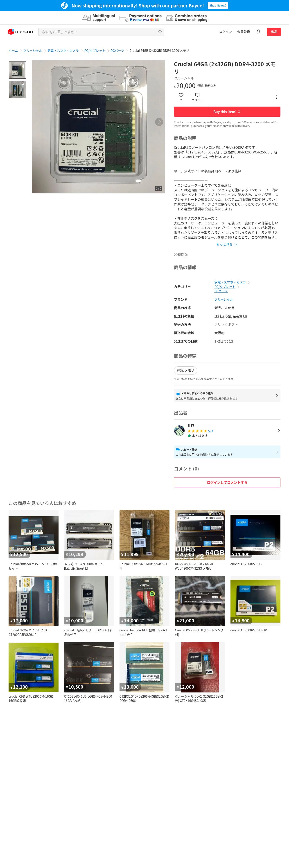Click the 本人確認済 verified badge
Viewport: 289px width, 868px height.
(197, 436)
